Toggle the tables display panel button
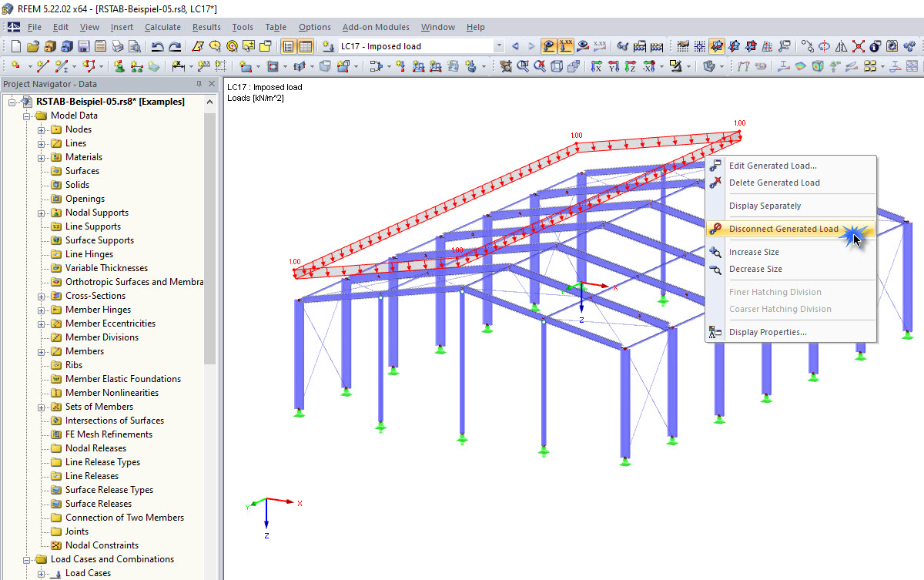Image resolution: width=924 pixels, height=580 pixels. [x=306, y=45]
